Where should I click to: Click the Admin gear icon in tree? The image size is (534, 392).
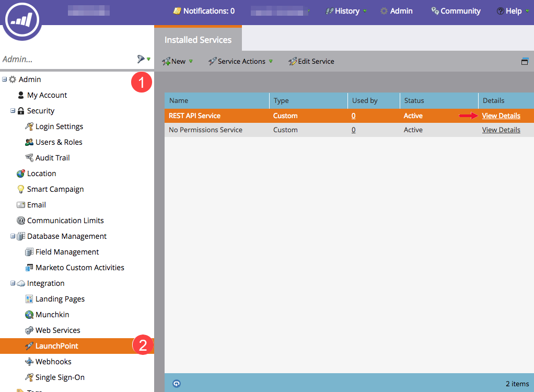coord(13,79)
